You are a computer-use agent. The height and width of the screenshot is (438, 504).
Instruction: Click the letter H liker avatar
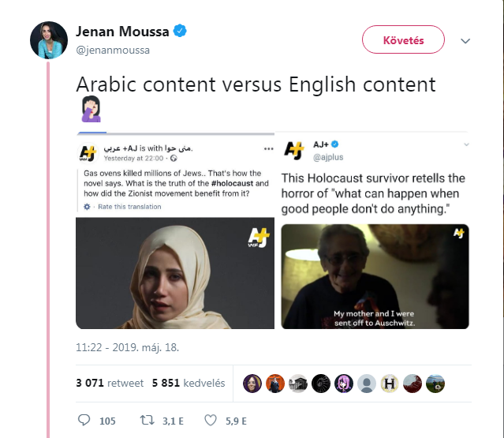click(390, 384)
